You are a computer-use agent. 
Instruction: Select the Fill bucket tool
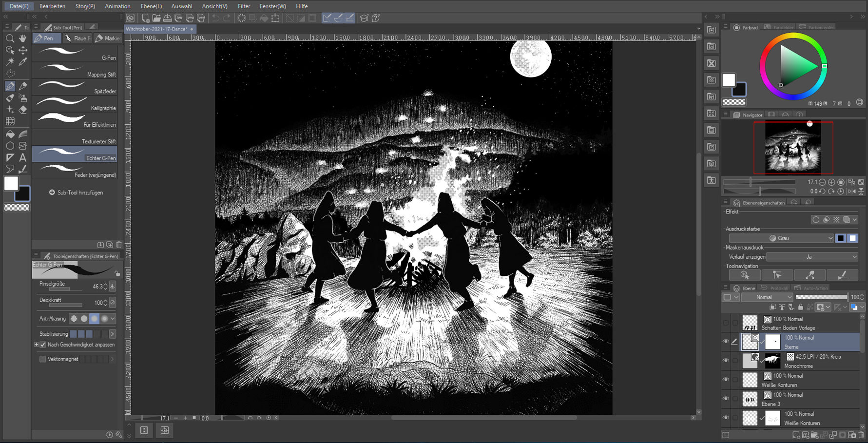10,134
